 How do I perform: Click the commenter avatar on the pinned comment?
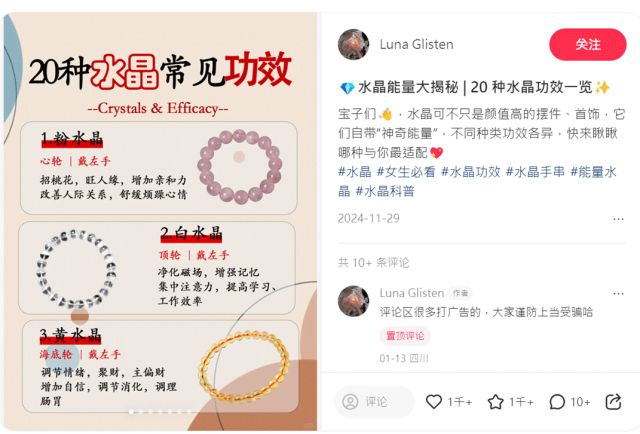coord(353,301)
